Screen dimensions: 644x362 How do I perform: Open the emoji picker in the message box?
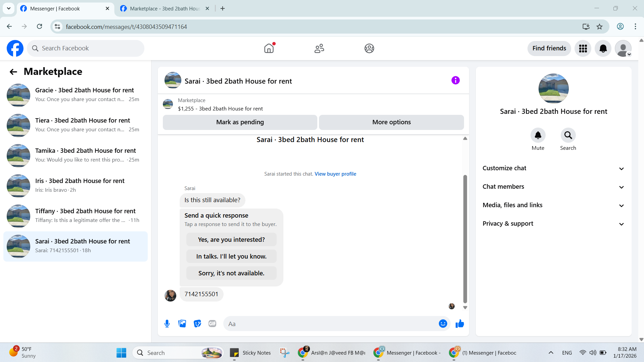click(443, 324)
